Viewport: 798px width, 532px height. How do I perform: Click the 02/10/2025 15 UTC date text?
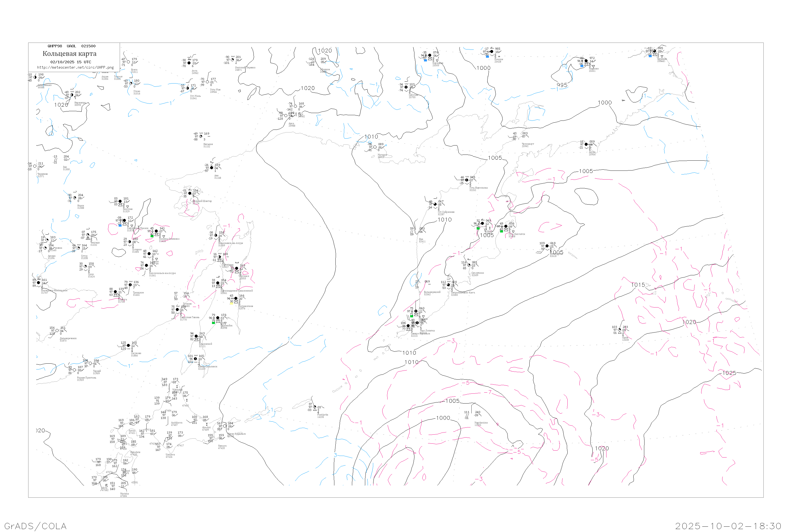click(x=70, y=62)
